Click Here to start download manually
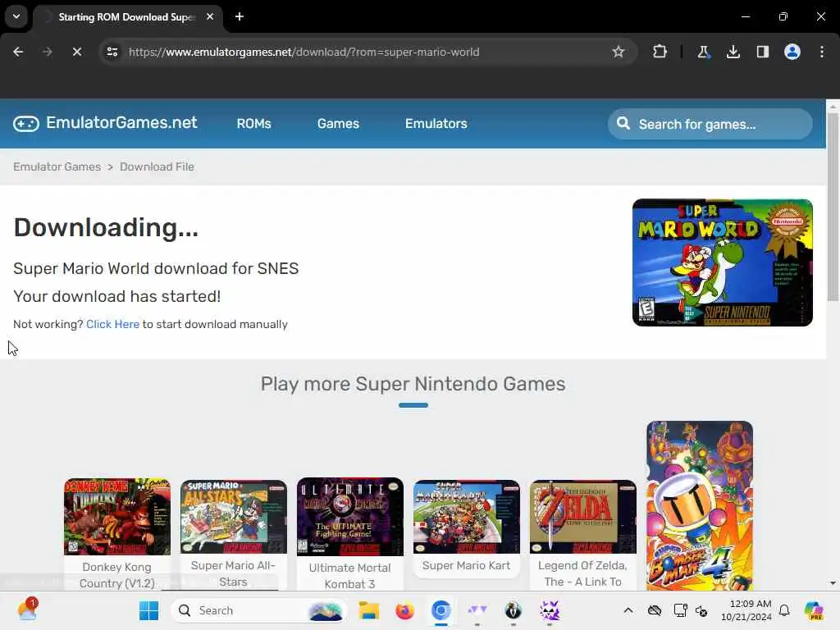Screen dimensions: 840x630 [112, 324]
